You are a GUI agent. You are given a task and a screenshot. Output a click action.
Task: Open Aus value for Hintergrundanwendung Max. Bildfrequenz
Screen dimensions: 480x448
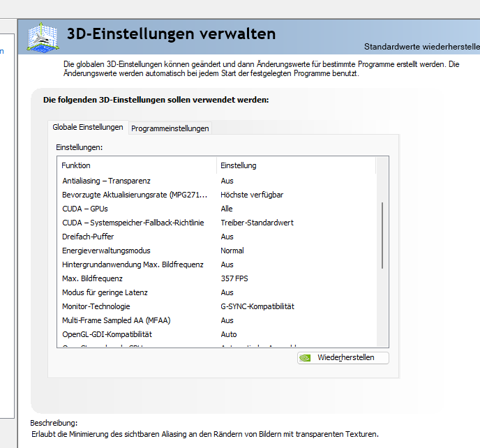click(227, 264)
